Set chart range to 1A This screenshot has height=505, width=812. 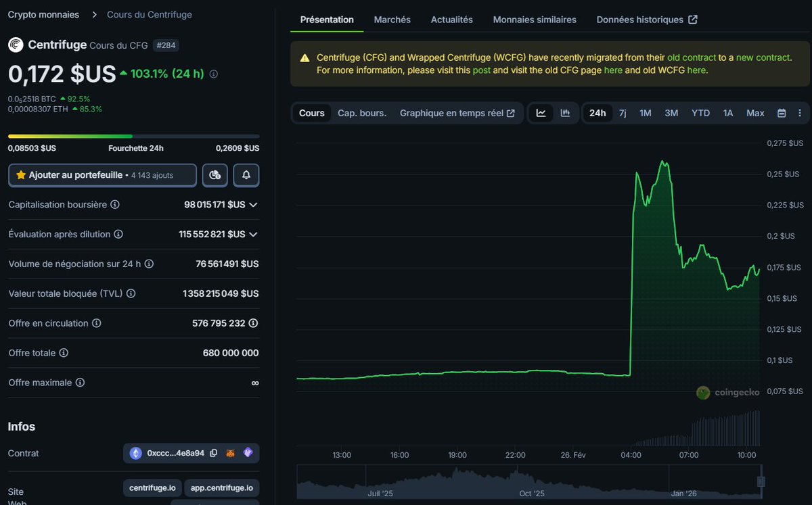(728, 113)
